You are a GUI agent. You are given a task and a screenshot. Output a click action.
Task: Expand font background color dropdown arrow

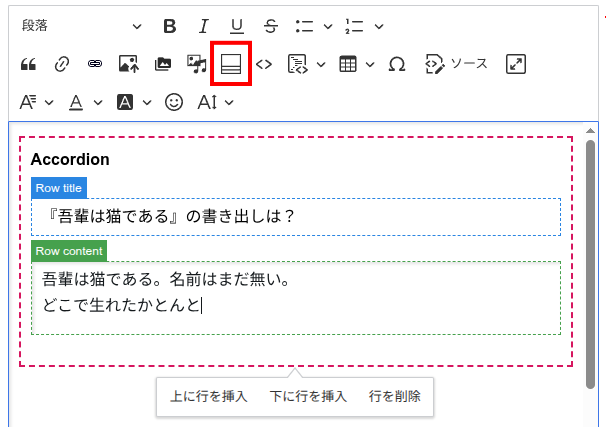[147, 103]
